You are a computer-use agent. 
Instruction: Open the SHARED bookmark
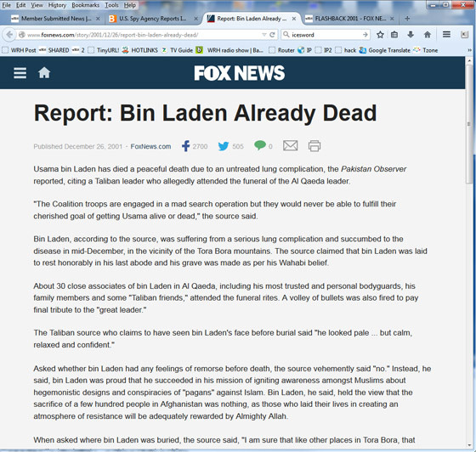[x=54, y=50]
